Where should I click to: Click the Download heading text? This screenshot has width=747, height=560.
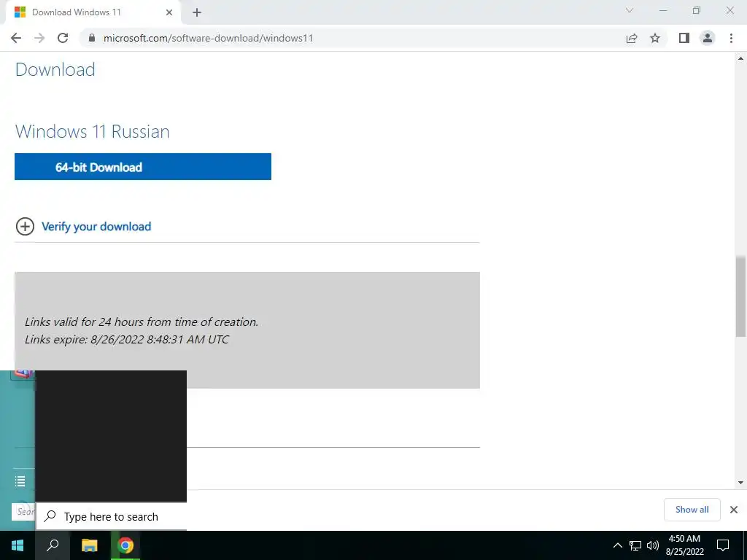pos(55,69)
